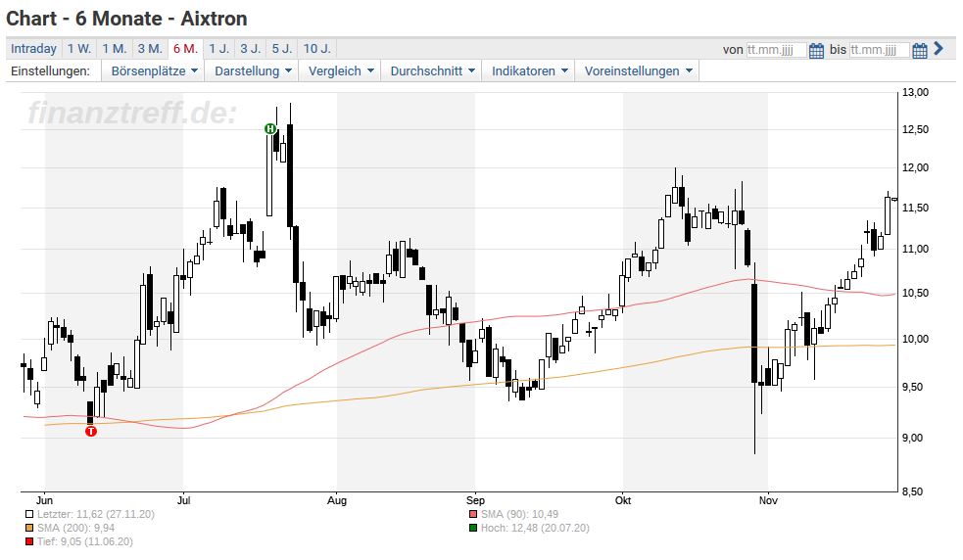Select the 1 W. time range tab
The image size is (963, 560).
(79, 49)
